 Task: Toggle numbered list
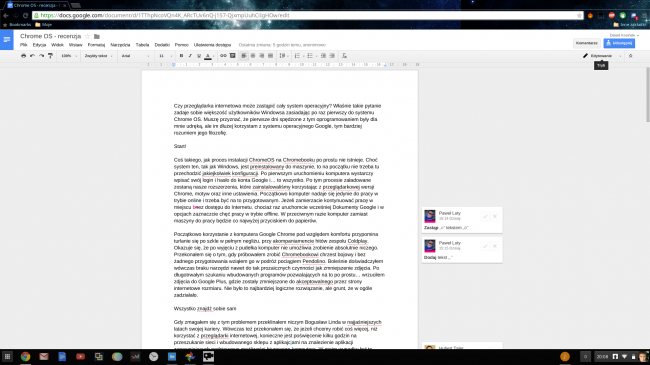[x=298, y=56]
